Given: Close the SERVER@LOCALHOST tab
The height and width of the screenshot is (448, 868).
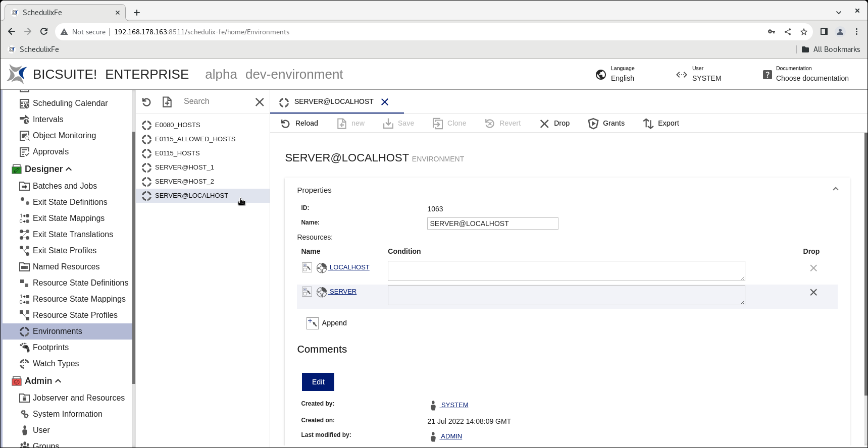Looking at the screenshot, I should click(385, 102).
